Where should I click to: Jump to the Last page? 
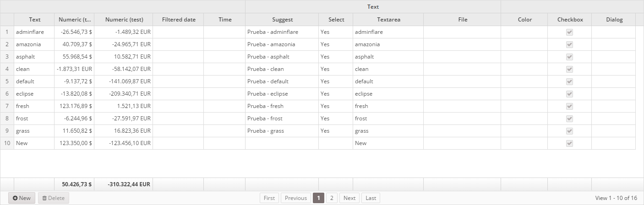[x=371, y=198]
